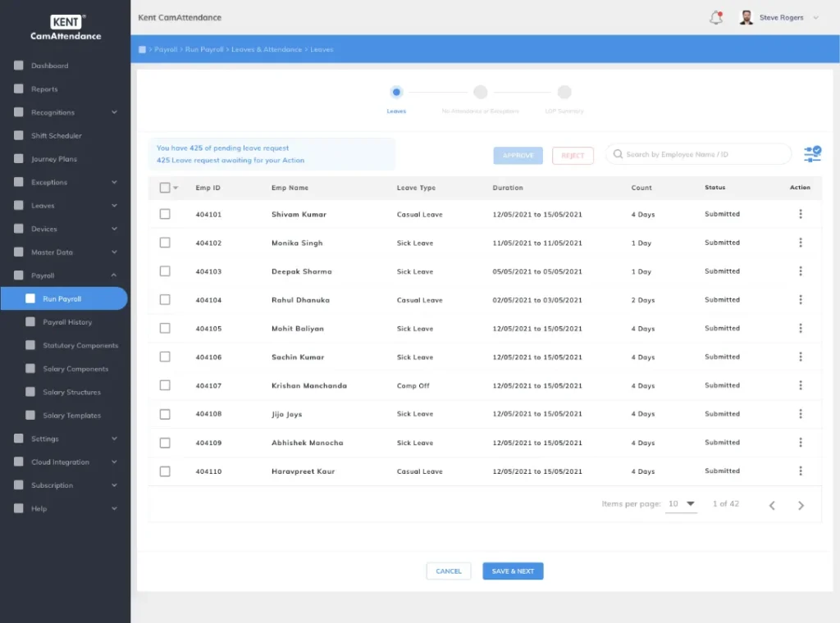Click the search magnifier icon

tap(618, 154)
